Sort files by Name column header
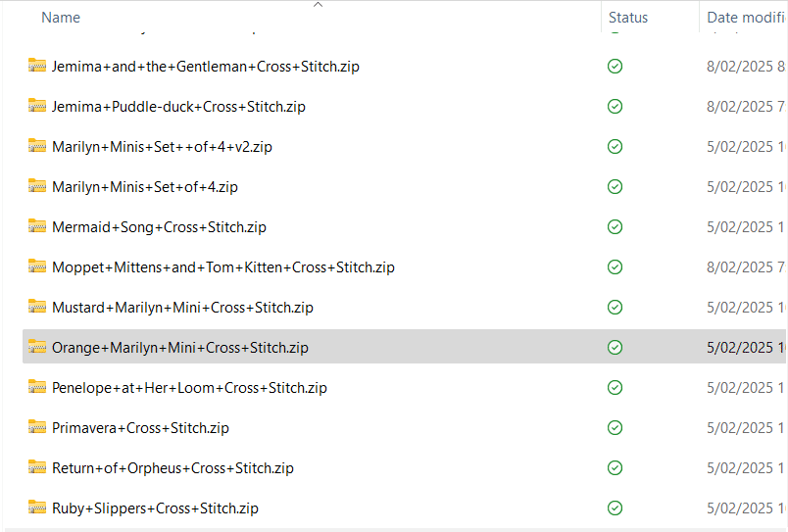 pyautogui.click(x=61, y=18)
